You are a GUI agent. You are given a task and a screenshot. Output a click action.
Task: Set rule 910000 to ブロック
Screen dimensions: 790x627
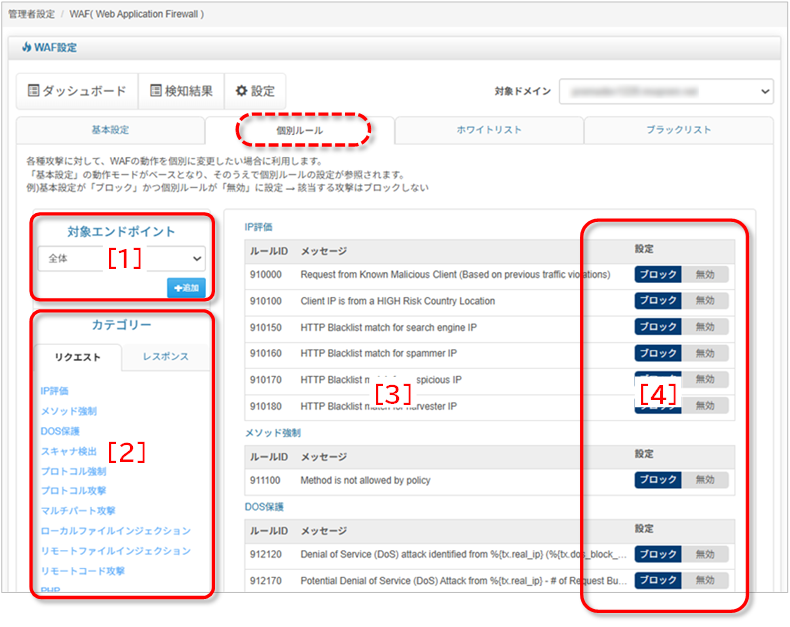coord(658,275)
